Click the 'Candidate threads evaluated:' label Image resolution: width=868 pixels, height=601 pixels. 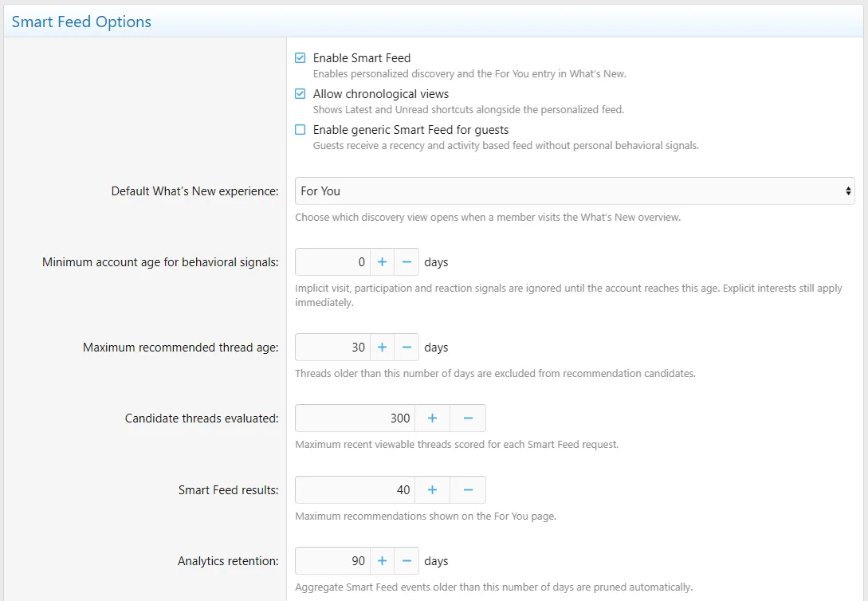[x=202, y=418]
